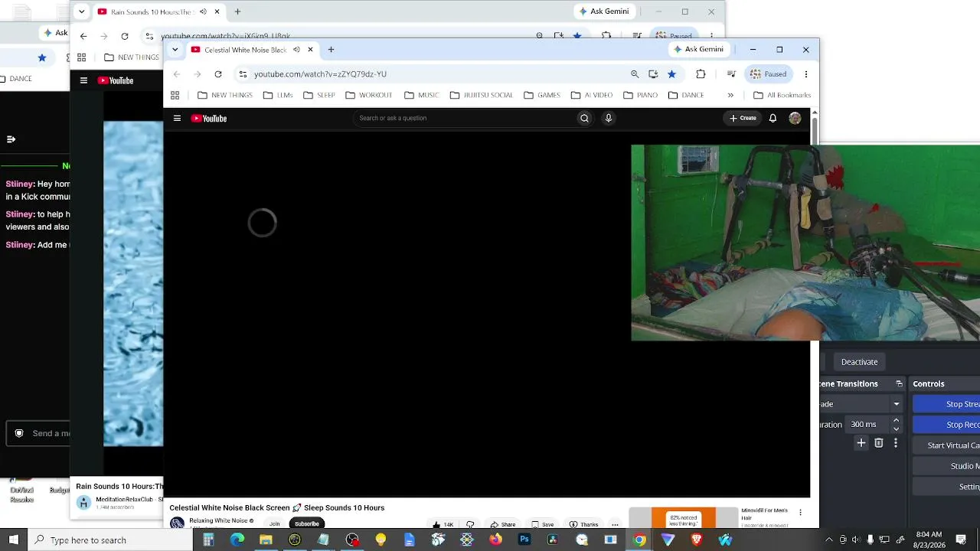Dislike the Celestial White Noise video
The image size is (980, 551).
pyautogui.click(x=470, y=525)
